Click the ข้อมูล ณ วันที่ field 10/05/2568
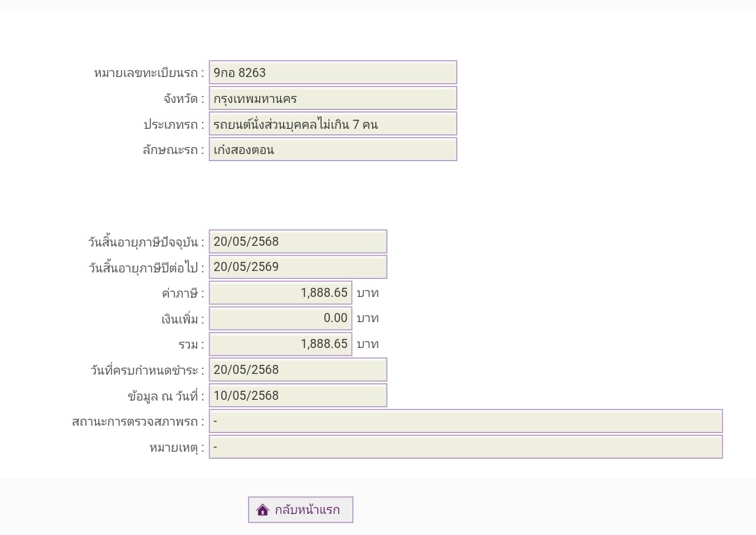 [x=298, y=396]
